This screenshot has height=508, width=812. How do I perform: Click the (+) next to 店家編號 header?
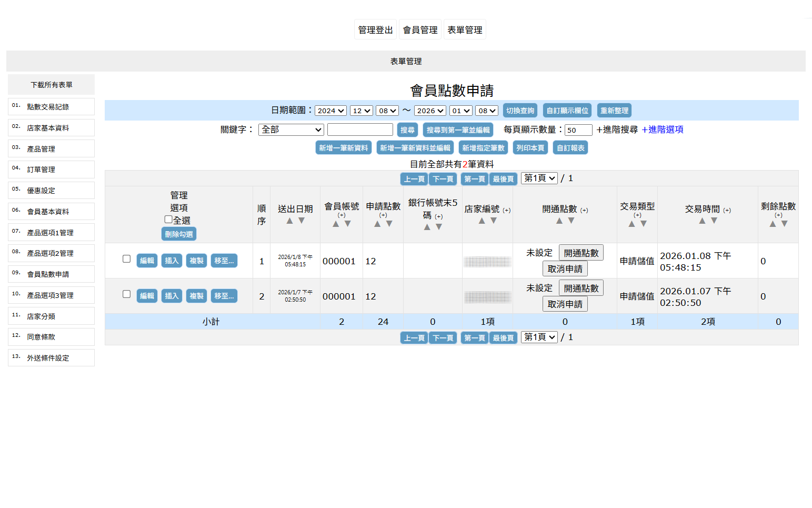pyautogui.click(x=507, y=210)
